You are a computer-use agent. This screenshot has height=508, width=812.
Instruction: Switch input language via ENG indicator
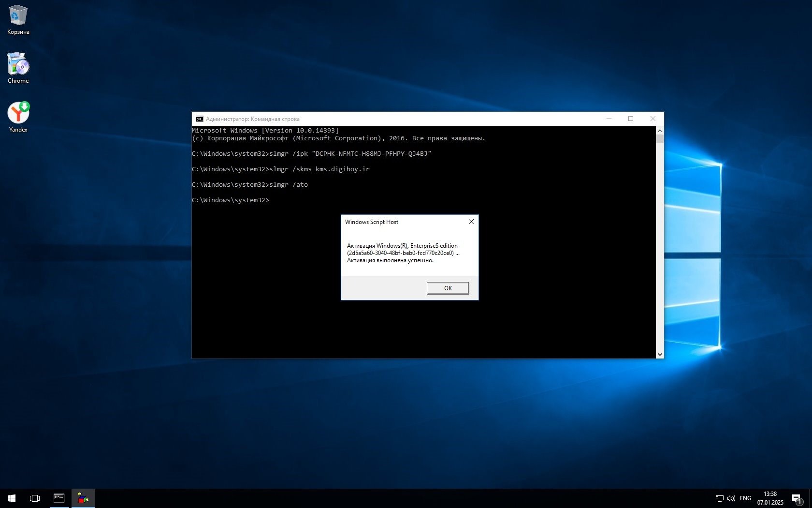(x=745, y=498)
